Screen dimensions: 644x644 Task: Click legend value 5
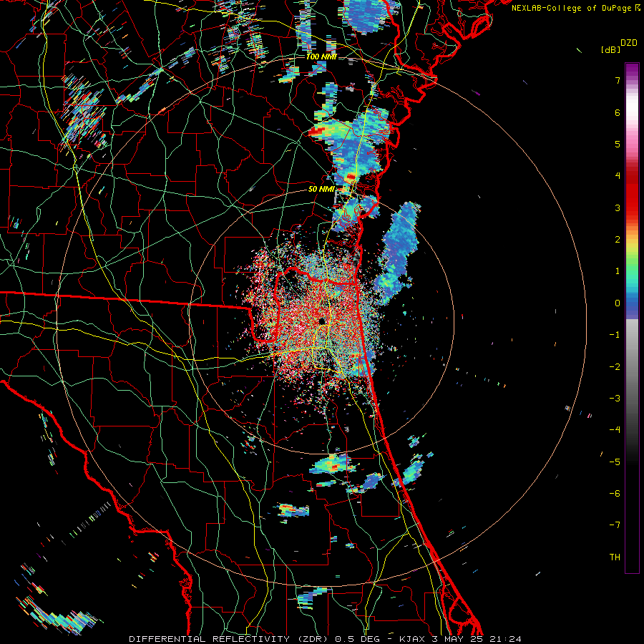pos(618,144)
